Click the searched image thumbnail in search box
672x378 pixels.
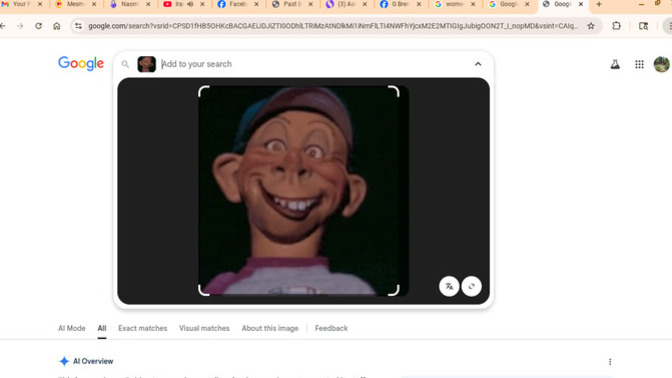pyautogui.click(x=147, y=64)
